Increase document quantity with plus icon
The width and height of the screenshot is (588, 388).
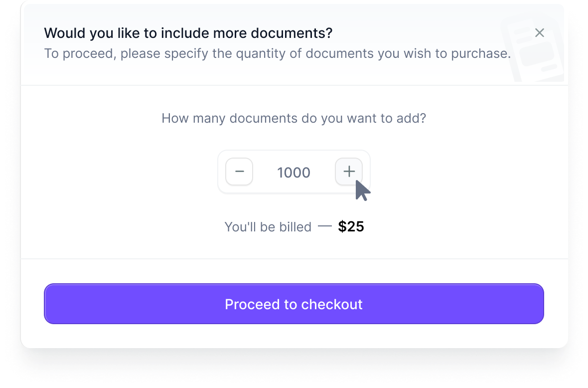349,172
